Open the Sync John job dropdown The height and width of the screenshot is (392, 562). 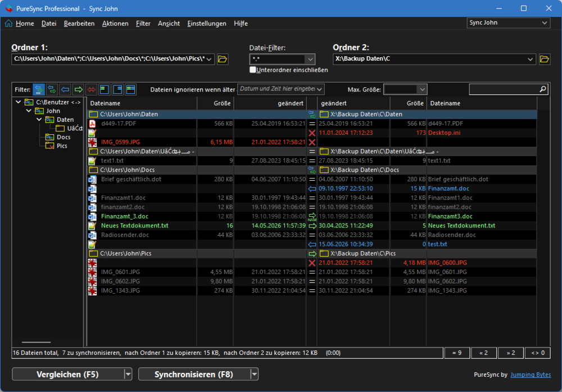click(x=545, y=22)
